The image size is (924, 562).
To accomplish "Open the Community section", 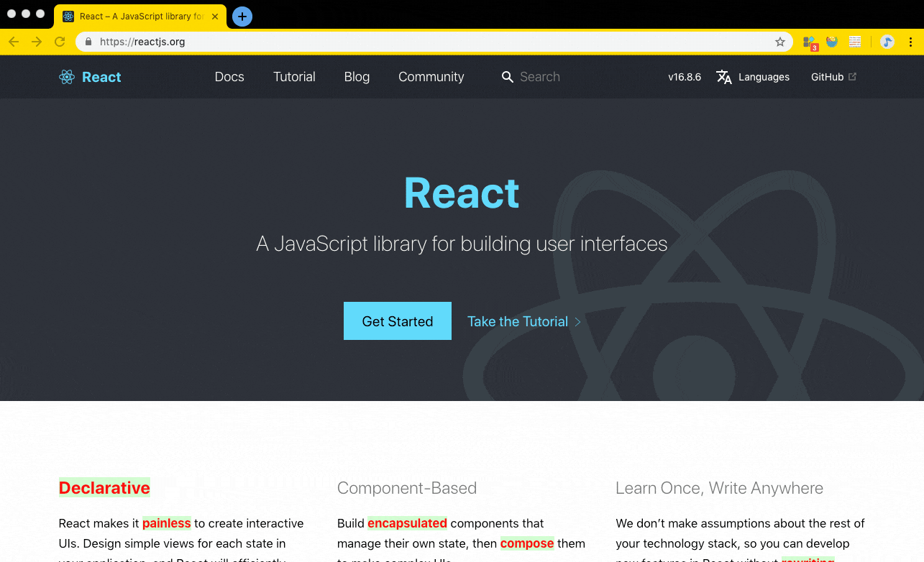I will click(431, 77).
